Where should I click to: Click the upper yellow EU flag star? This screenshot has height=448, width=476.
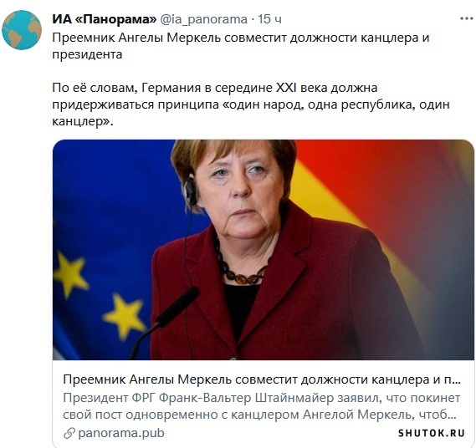[70, 274]
